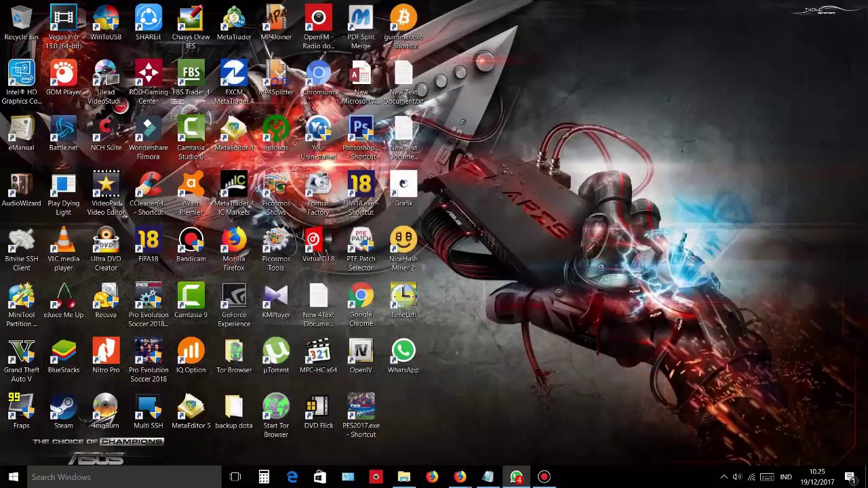
Task: Show hidden system tray icons
Action: [724, 476]
